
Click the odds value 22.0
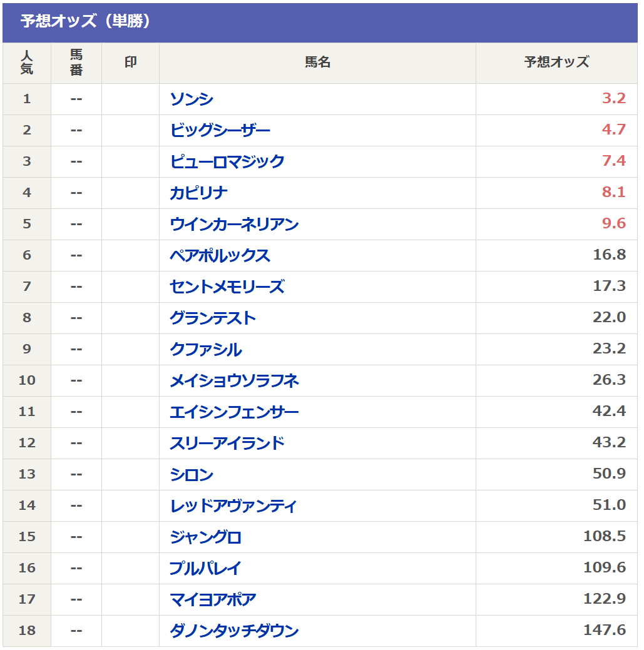click(x=609, y=318)
